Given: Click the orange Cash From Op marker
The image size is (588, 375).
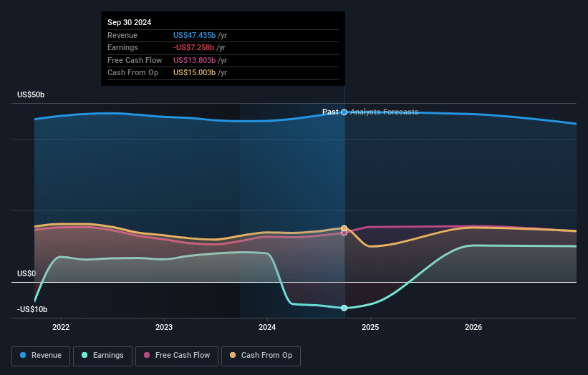Looking at the screenshot, I should point(344,228).
